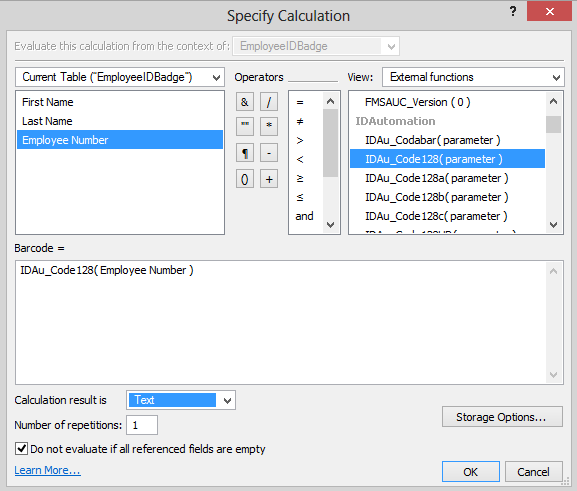Select the less-than-or-equal operator

tap(300, 197)
